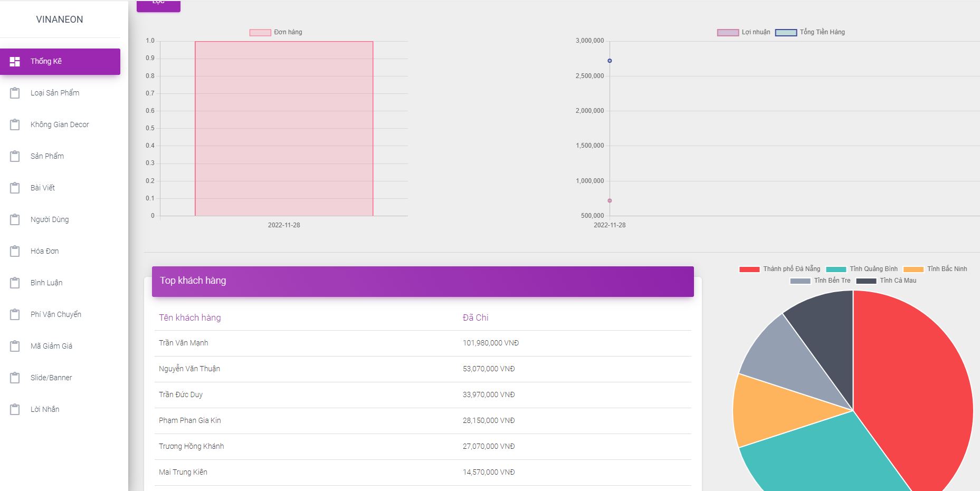
Task: Open the Sản Phẩm menu item
Action: [x=47, y=156]
